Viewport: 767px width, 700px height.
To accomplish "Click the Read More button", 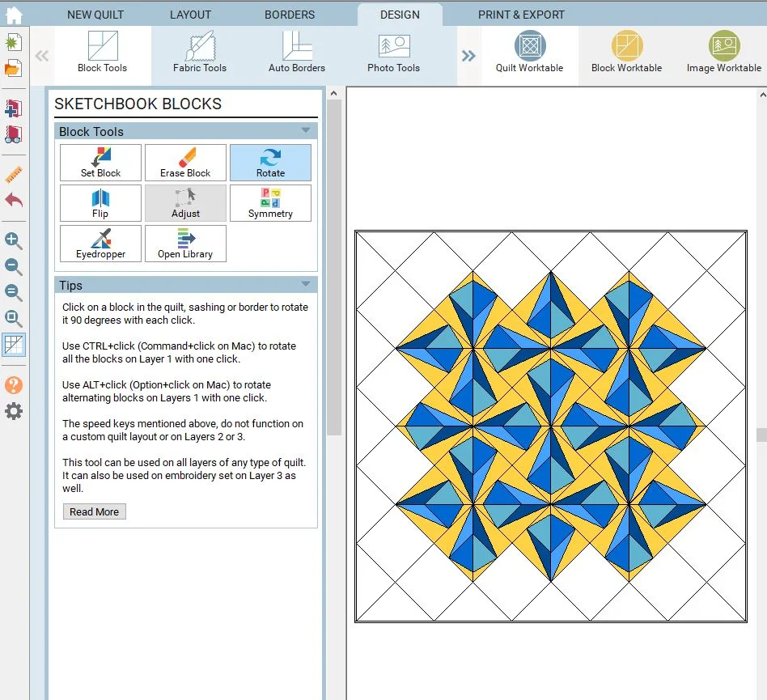I will (95, 511).
